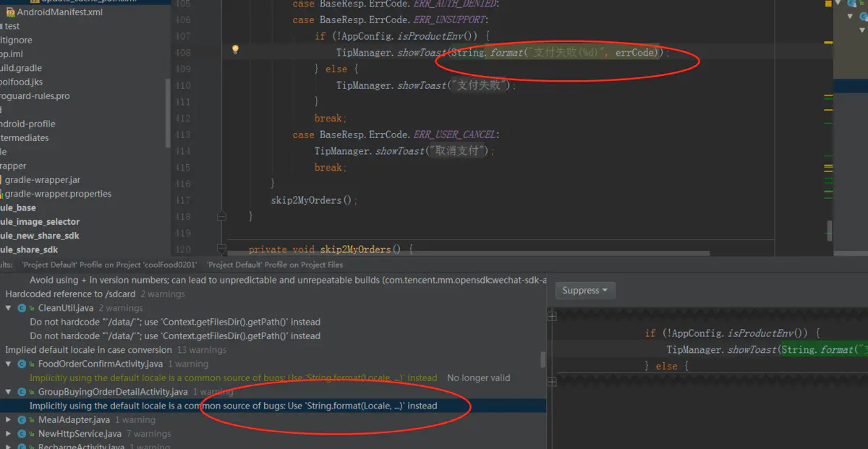
Task: Collapse the GroupBuyingOrderDetailActivity.java node
Action: [8, 392]
